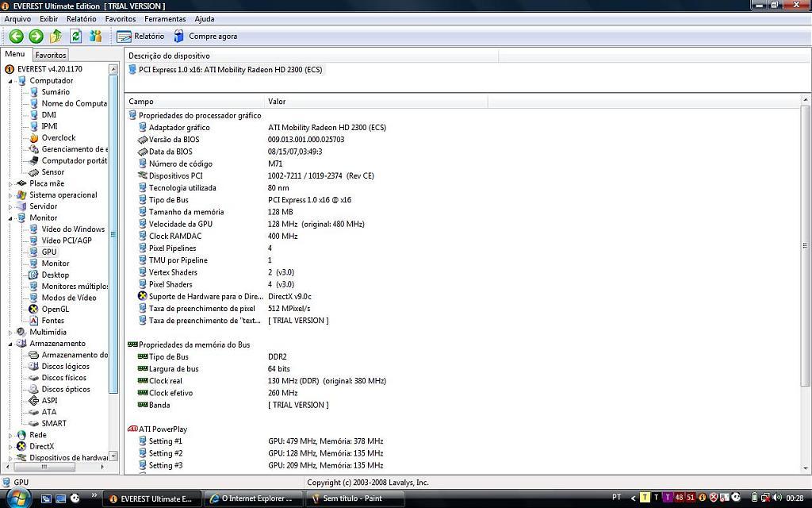
Task: Click the Valor column header
Action: point(377,102)
